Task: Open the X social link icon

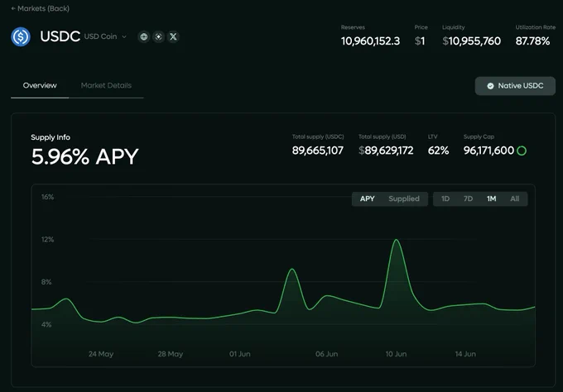Action: (x=173, y=36)
